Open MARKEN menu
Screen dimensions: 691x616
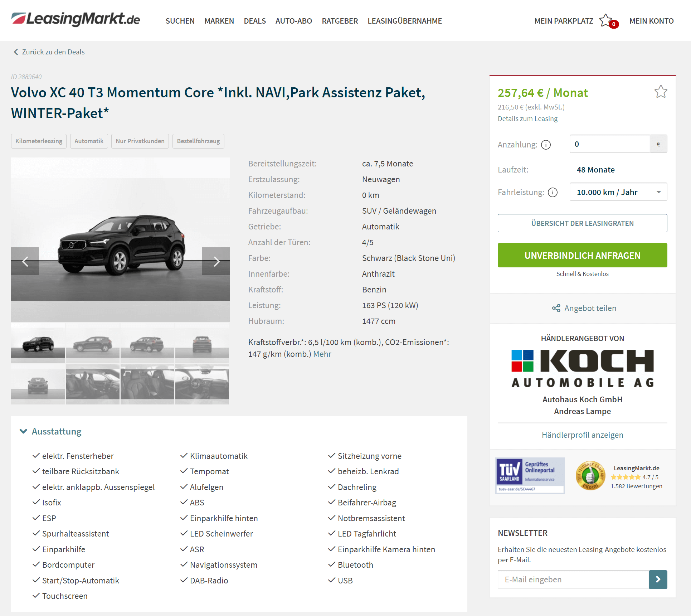click(x=219, y=21)
